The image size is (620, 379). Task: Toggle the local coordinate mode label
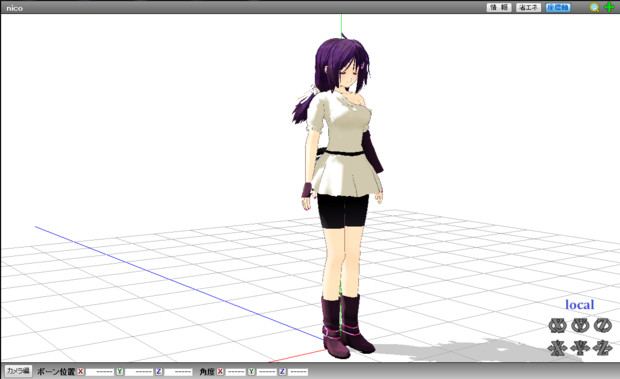tap(579, 305)
